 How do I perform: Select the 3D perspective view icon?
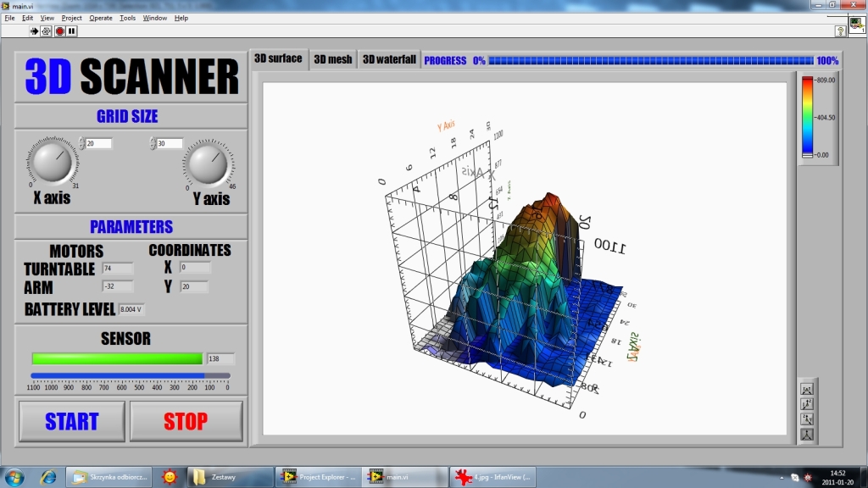(x=807, y=435)
